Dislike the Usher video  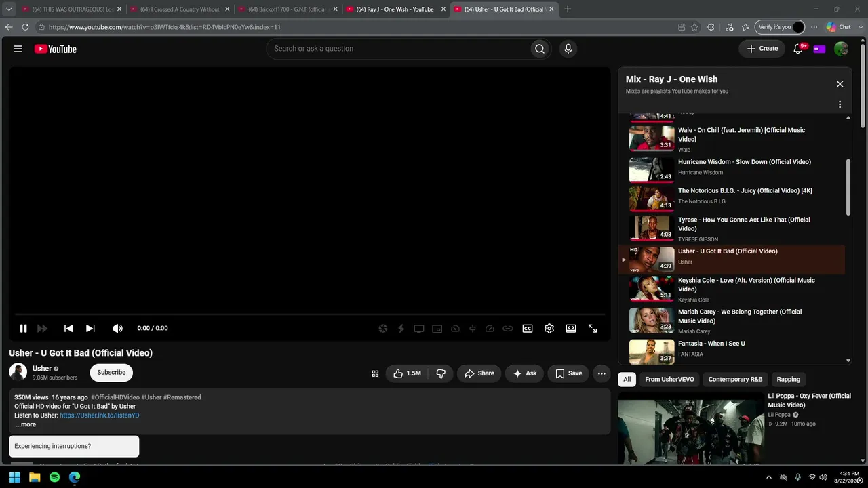[x=441, y=373]
